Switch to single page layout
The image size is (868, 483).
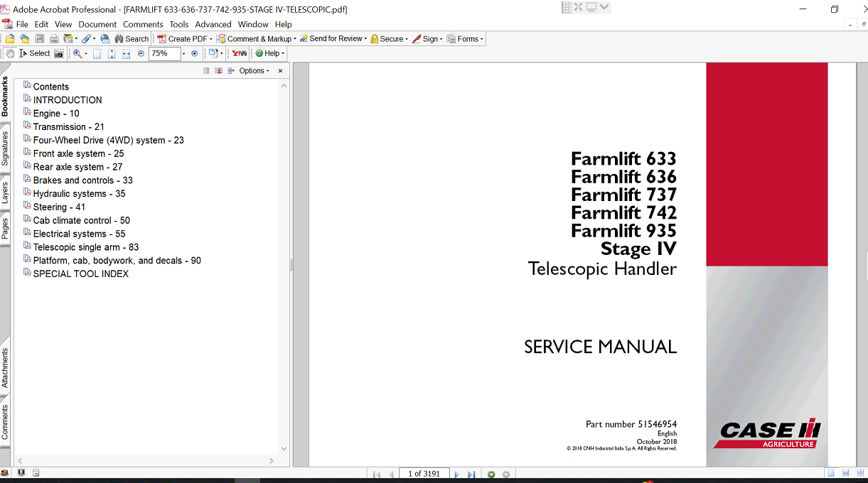click(x=831, y=474)
